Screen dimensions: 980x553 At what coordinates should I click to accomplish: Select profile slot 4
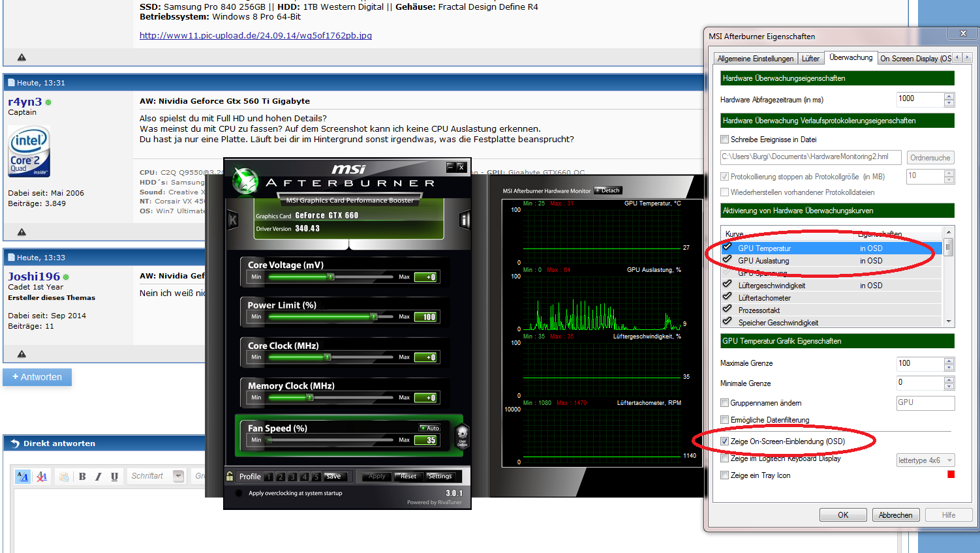pos(304,477)
